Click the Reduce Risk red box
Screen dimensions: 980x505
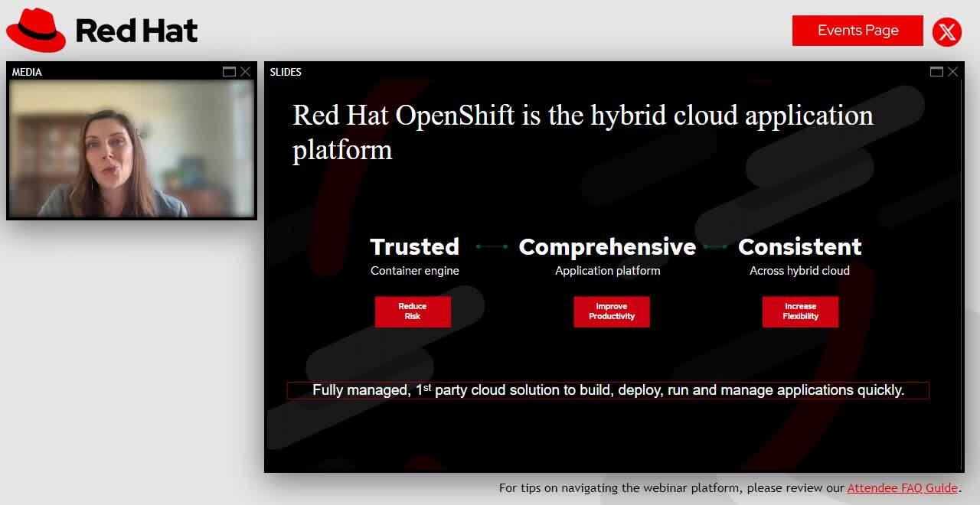point(413,311)
